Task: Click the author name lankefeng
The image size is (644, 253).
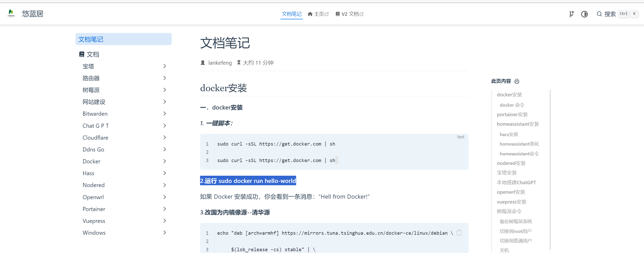Action: pos(220,63)
